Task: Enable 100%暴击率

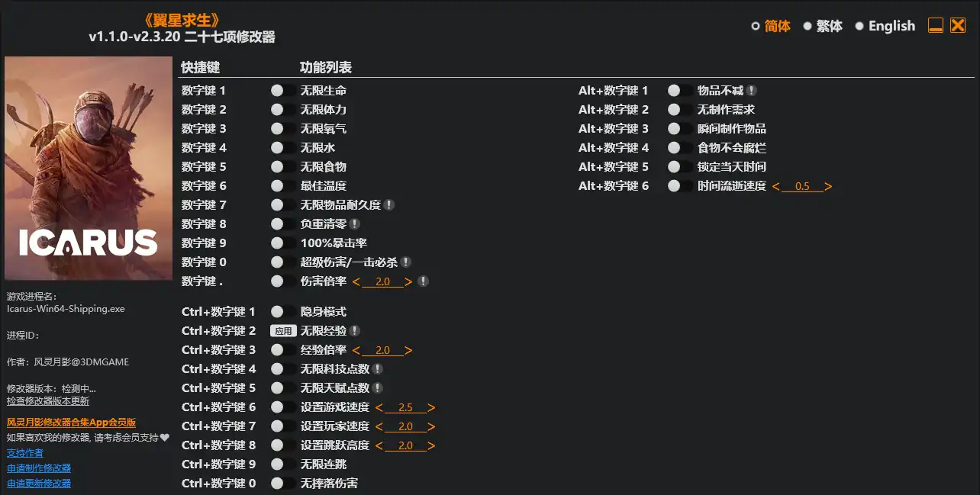Action: click(x=277, y=243)
